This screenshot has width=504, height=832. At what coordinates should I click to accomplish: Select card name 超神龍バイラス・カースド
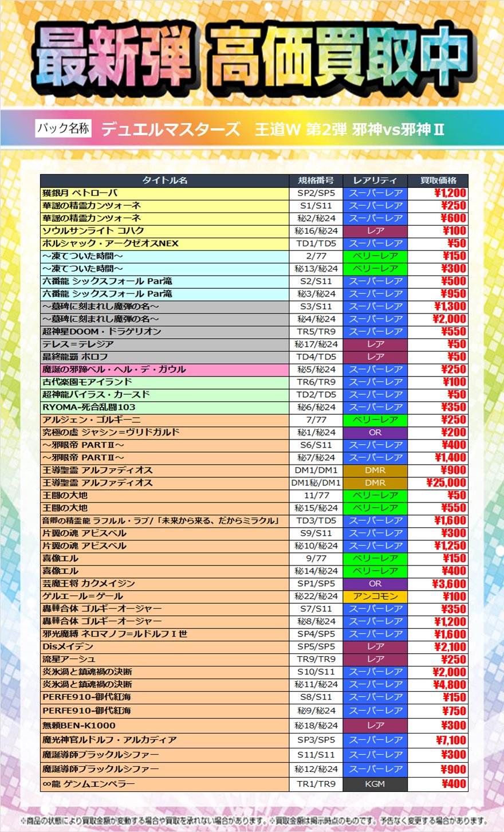tap(96, 395)
